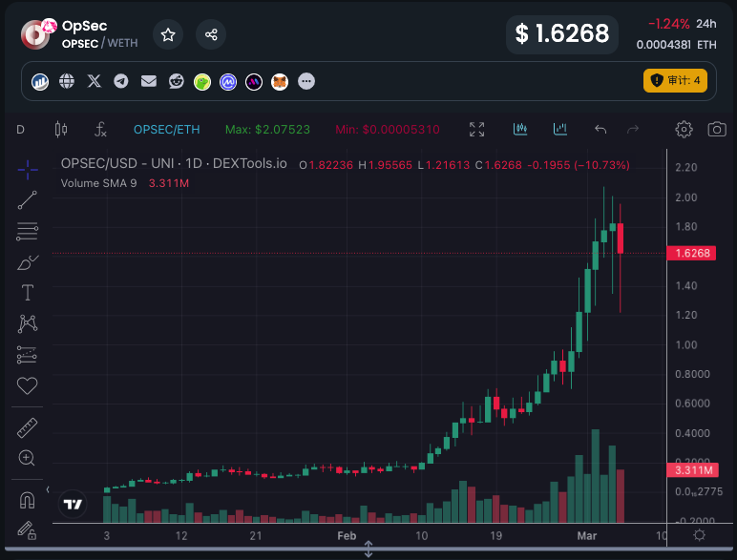Toggle lock on drawing tools
Image resolution: width=737 pixels, height=560 pixels.
tap(28, 530)
